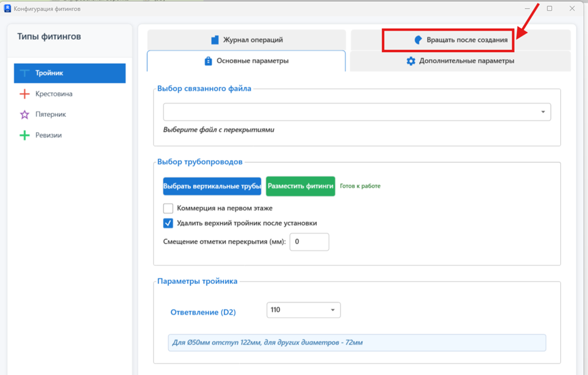Click the Разместить фитинги button
Screen dimensions: 588x375
[301, 186]
